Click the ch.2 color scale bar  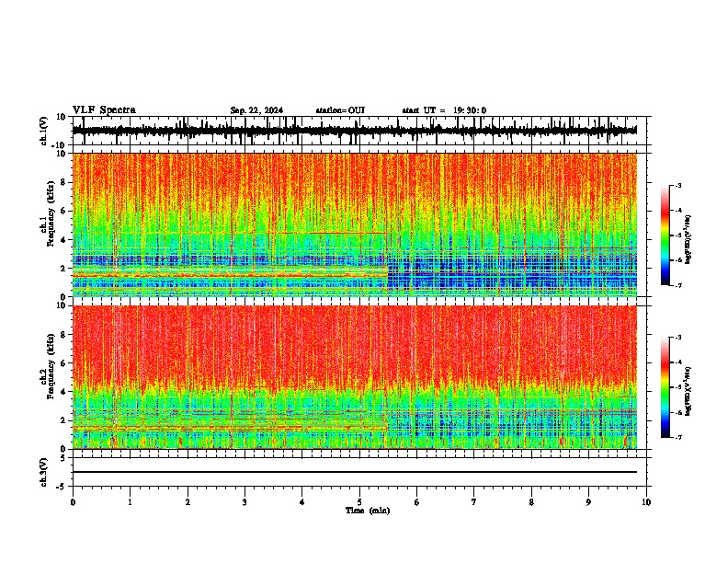tap(665, 387)
